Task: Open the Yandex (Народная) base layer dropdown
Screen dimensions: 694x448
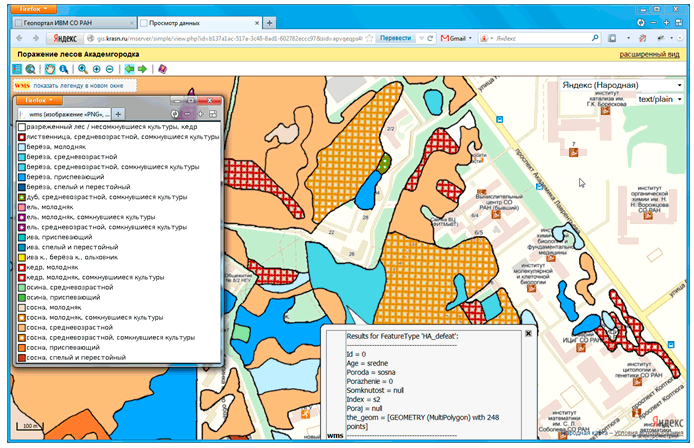Action: tap(620, 86)
